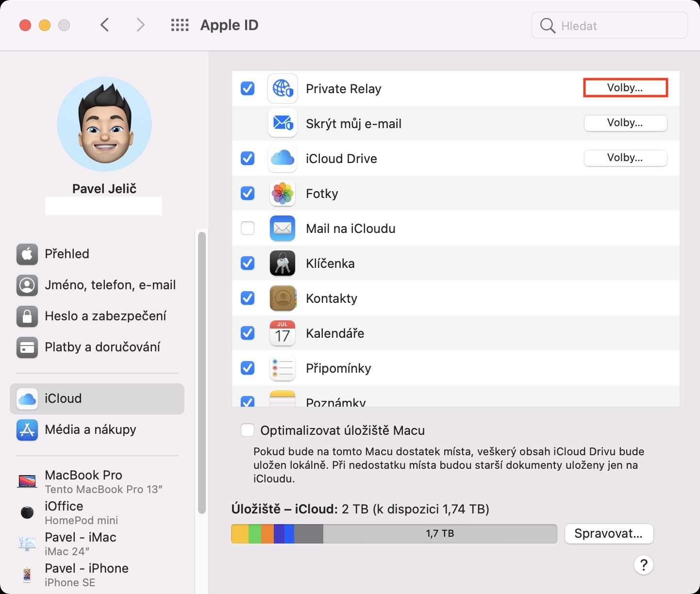
Task: Click Pavel Jelič's Memoji avatar
Action: [x=104, y=124]
